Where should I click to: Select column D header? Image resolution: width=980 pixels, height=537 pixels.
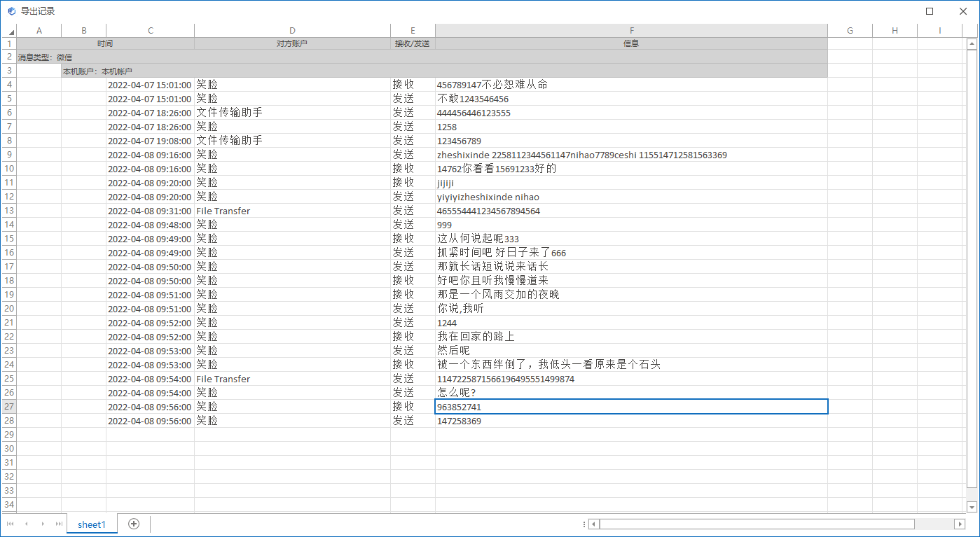[x=293, y=31]
